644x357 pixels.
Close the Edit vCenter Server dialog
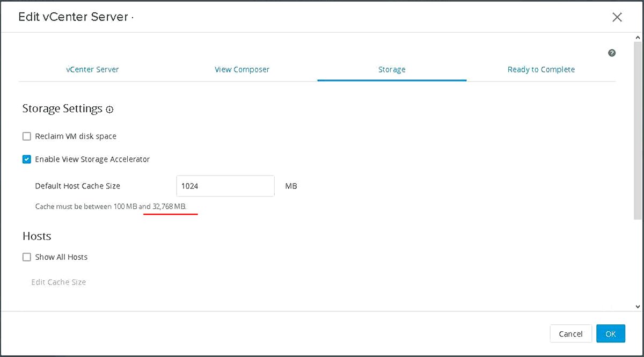pos(617,17)
